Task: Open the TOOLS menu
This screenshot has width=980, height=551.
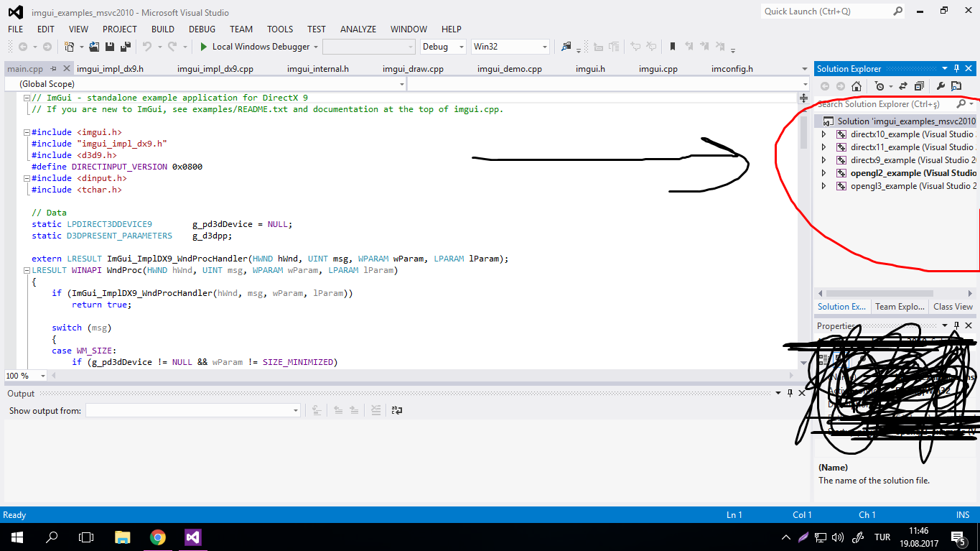Action: pyautogui.click(x=280, y=29)
